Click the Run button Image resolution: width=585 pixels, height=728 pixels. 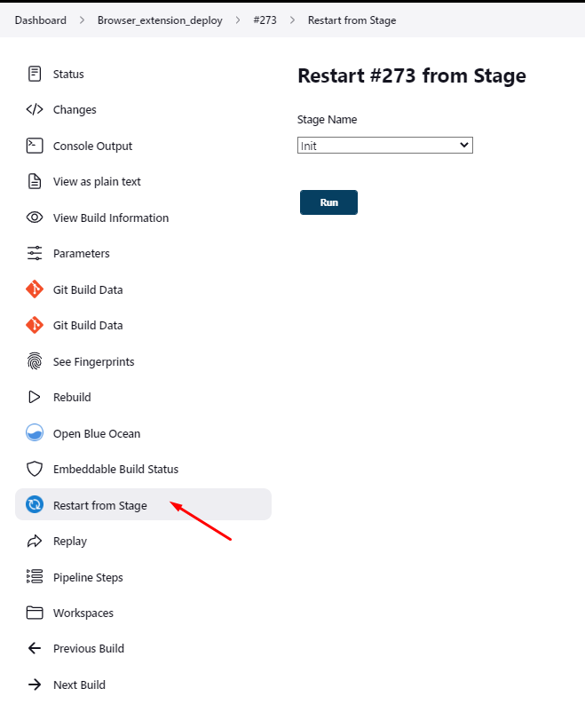[x=328, y=202]
